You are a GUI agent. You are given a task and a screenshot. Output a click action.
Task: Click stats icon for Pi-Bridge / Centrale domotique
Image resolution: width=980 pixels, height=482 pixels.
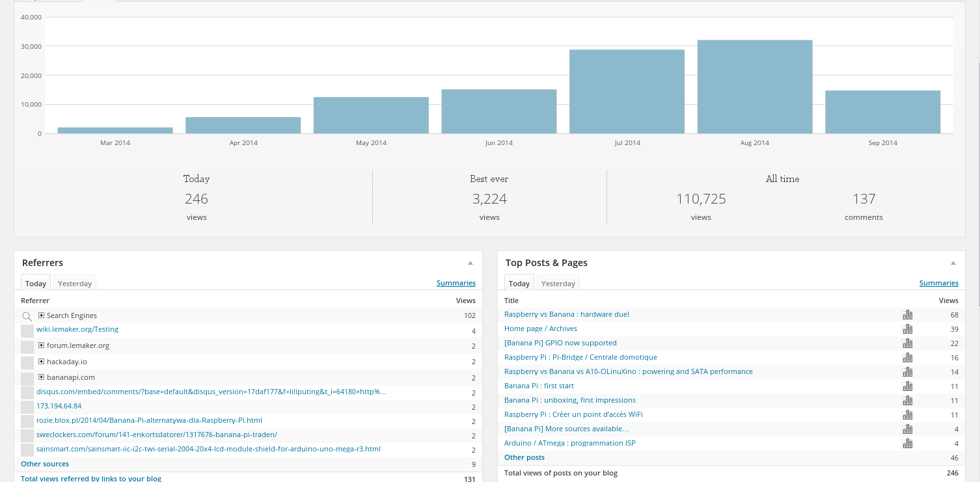tap(907, 358)
